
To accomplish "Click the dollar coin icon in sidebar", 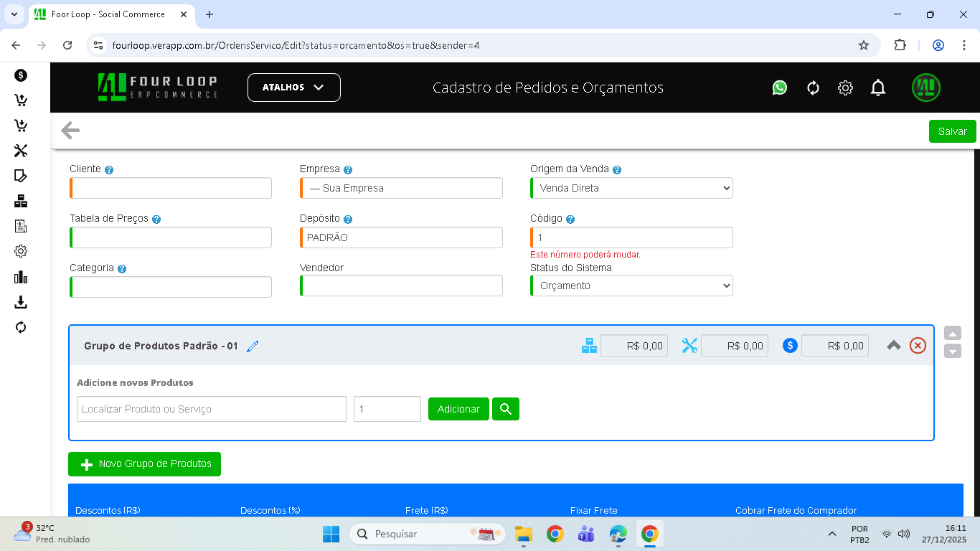I will (21, 75).
